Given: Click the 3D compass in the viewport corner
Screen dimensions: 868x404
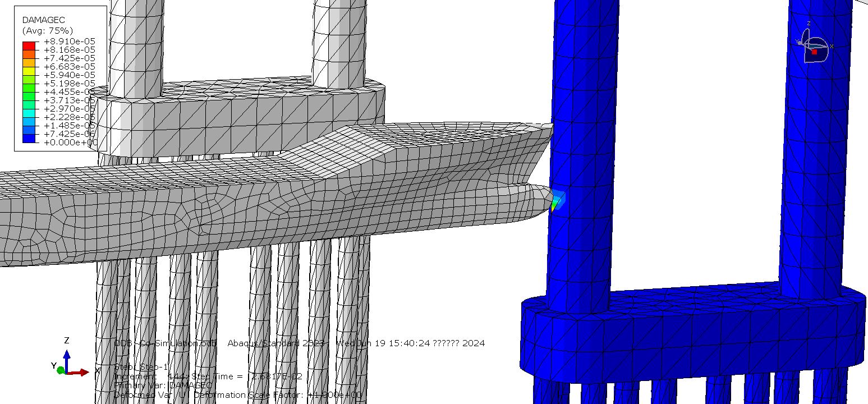Looking at the screenshot, I should pos(814,44).
